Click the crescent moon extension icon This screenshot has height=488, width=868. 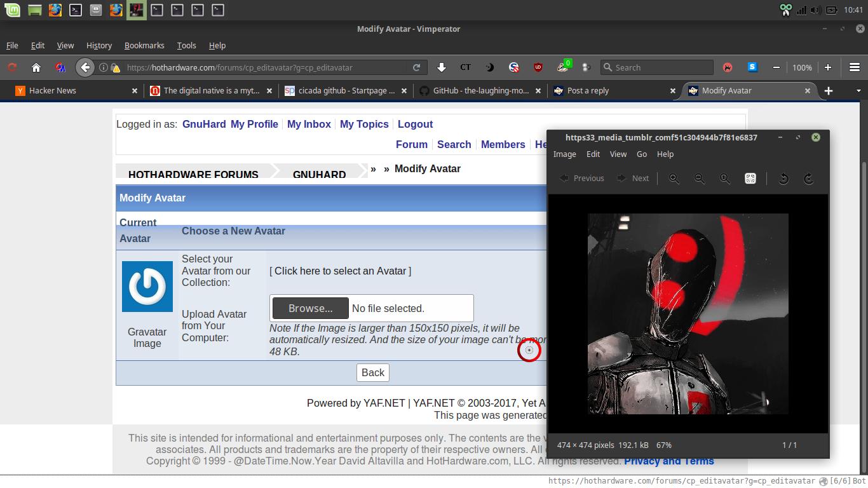490,67
